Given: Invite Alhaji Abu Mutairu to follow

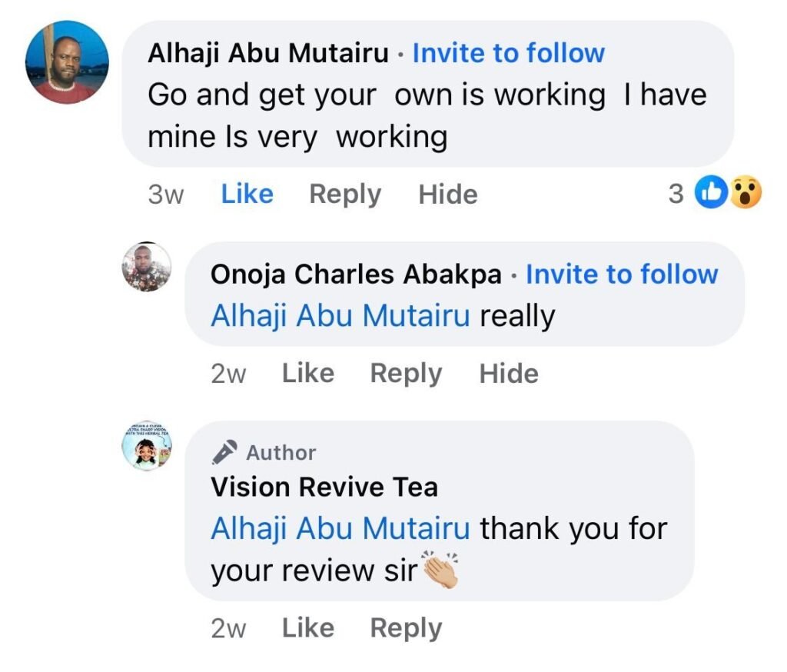Looking at the screenshot, I should pyautogui.click(x=509, y=53).
